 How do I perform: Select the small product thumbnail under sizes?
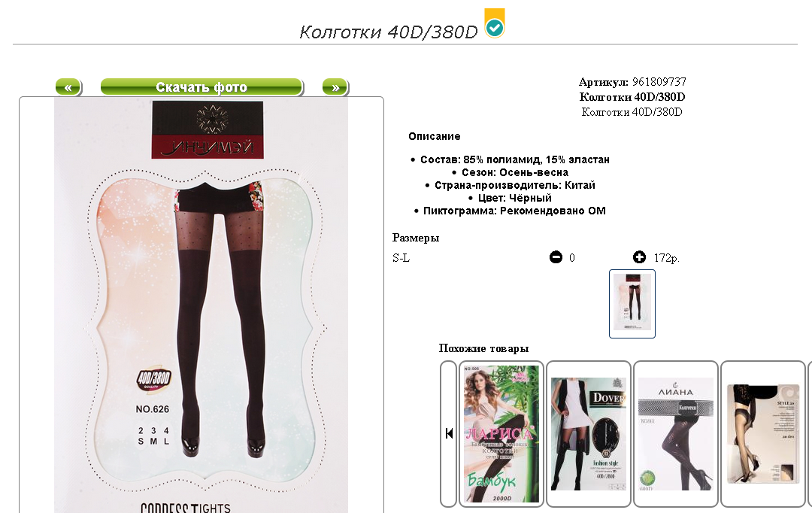[x=632, y=304]
